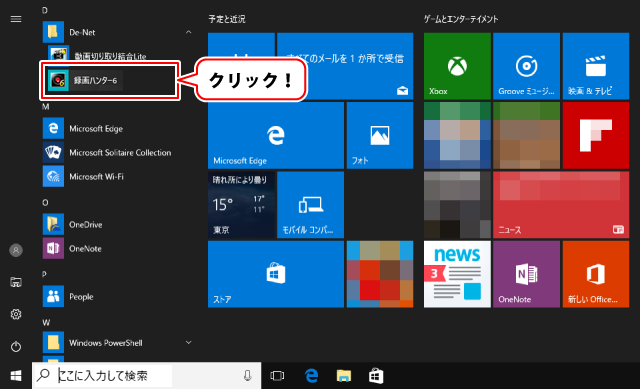Click the microphone icon in search box
This screenshot has height=389, width=640.
(247, 376)
